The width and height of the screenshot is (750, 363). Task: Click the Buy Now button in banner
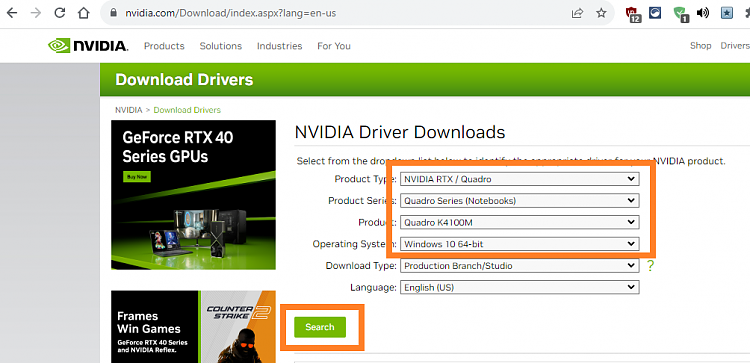[137, 177]
